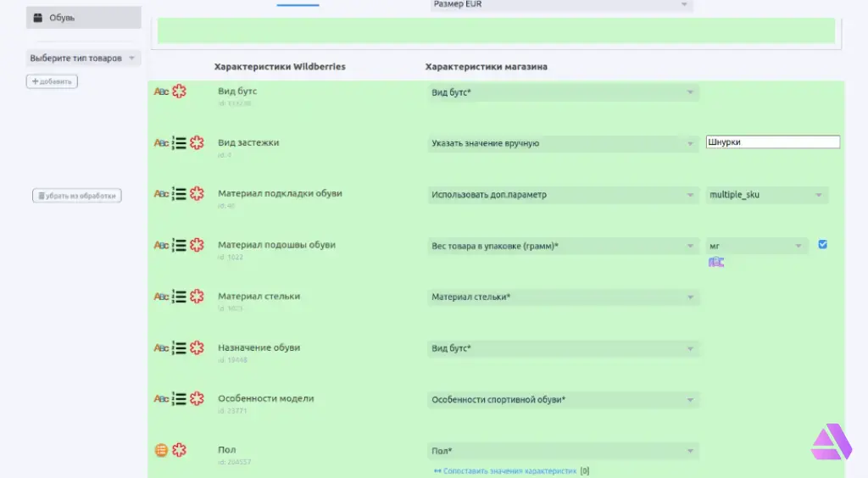Click the Abc text-type icon in Вид бутс row
The image size is (868, 478).
click(161, 92)
